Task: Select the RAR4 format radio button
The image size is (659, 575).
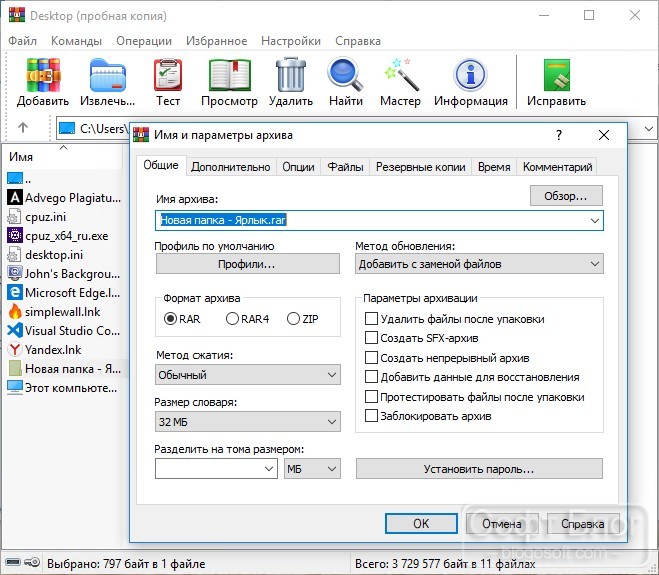Action: tap(232, 319)
